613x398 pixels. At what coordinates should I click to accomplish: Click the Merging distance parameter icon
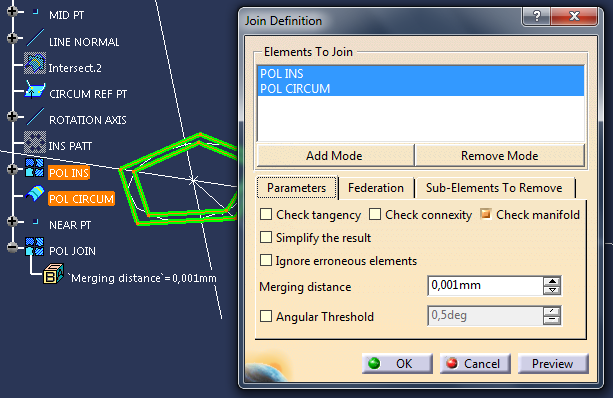tap(53, 273)
